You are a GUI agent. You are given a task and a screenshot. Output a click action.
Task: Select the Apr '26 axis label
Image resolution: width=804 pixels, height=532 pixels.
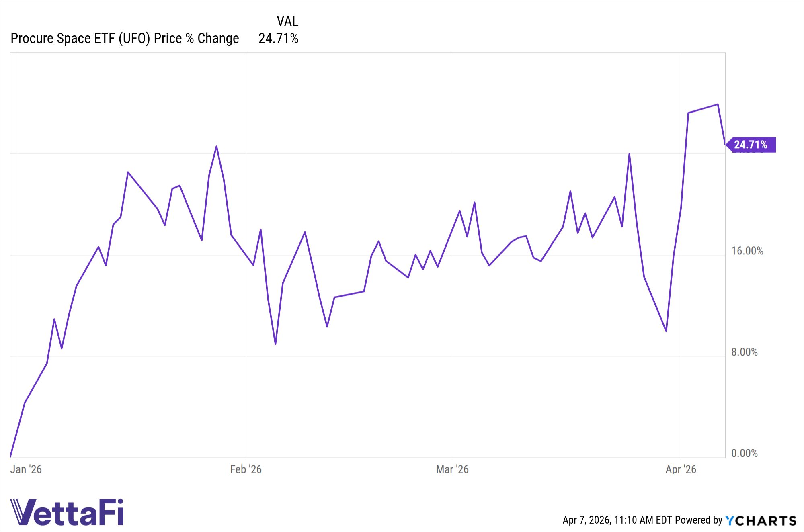pyautogui.click(x=681, y=469)
